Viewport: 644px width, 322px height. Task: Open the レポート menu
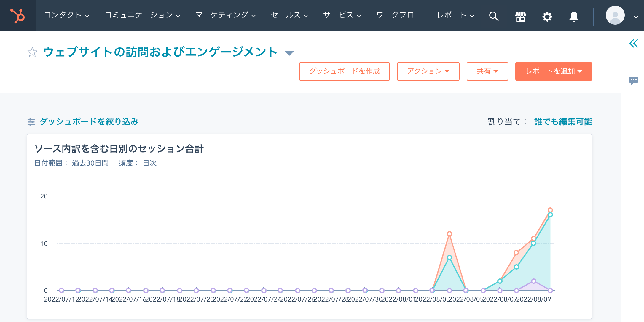point(456,15)
